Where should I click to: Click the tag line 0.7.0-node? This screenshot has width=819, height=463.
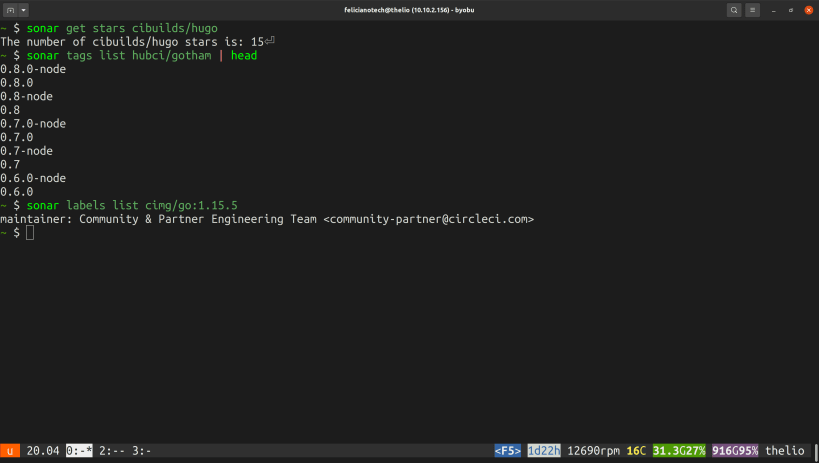33,123
